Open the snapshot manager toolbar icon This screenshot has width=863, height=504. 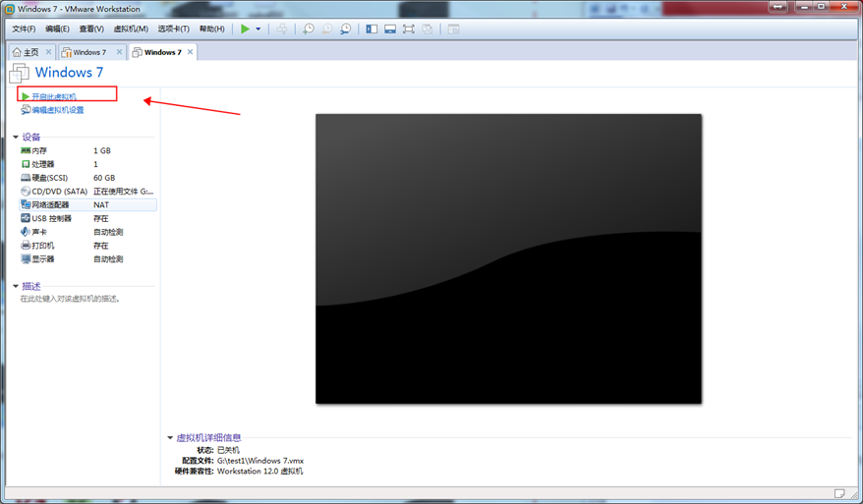point(345,29)
